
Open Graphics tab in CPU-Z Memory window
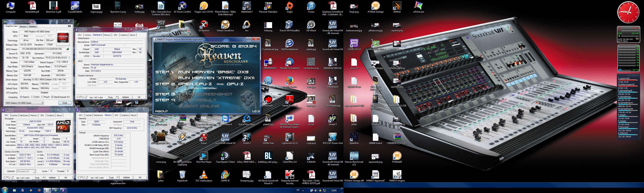pos(125,115)
